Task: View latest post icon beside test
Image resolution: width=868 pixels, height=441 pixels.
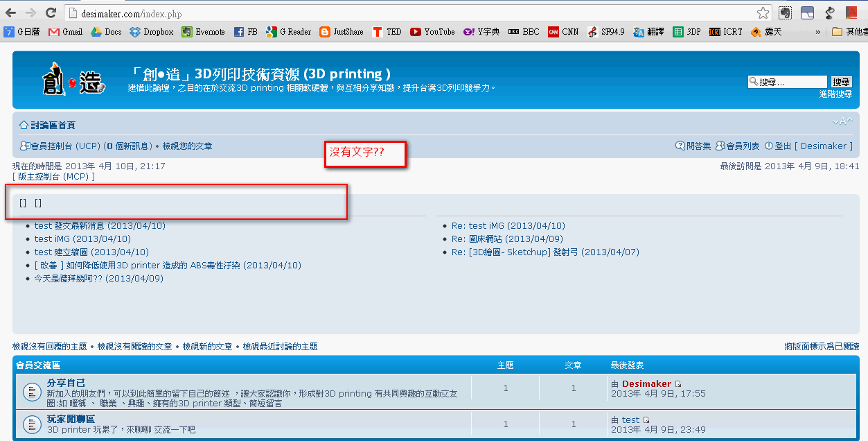Action: click(x=646, y=420)
